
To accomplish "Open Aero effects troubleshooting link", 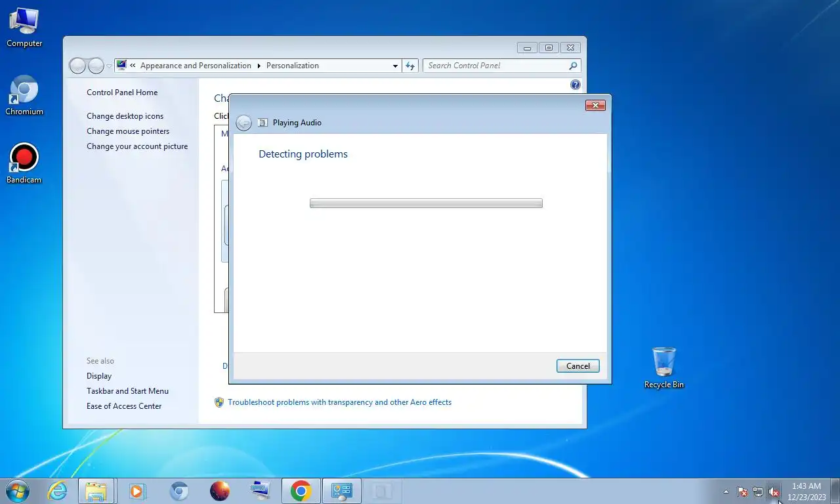I will (339, 402).
